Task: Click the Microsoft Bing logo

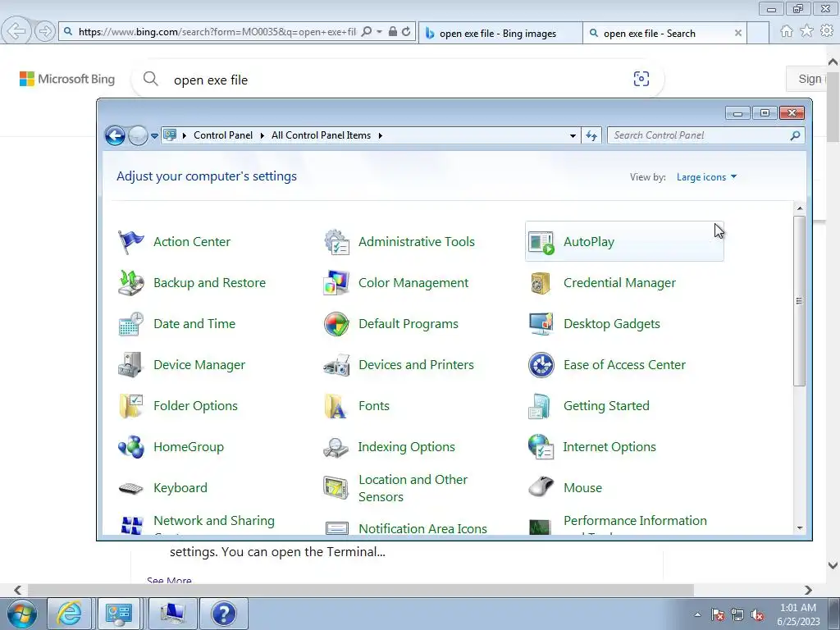Action: pos(67,80)
